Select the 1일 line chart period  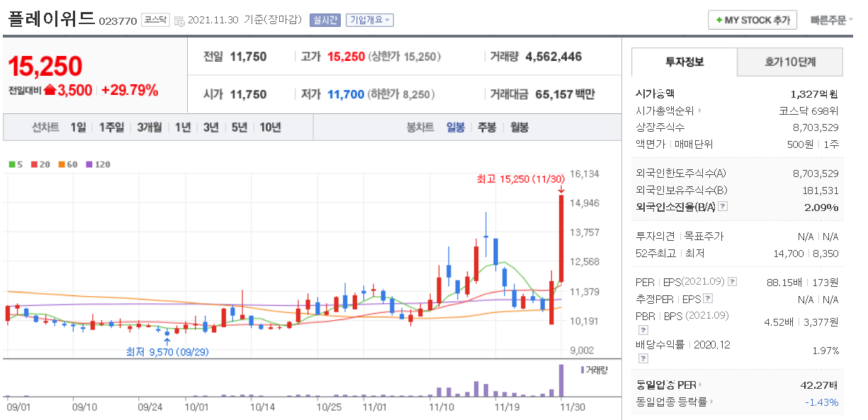click(x=78, y=127)
